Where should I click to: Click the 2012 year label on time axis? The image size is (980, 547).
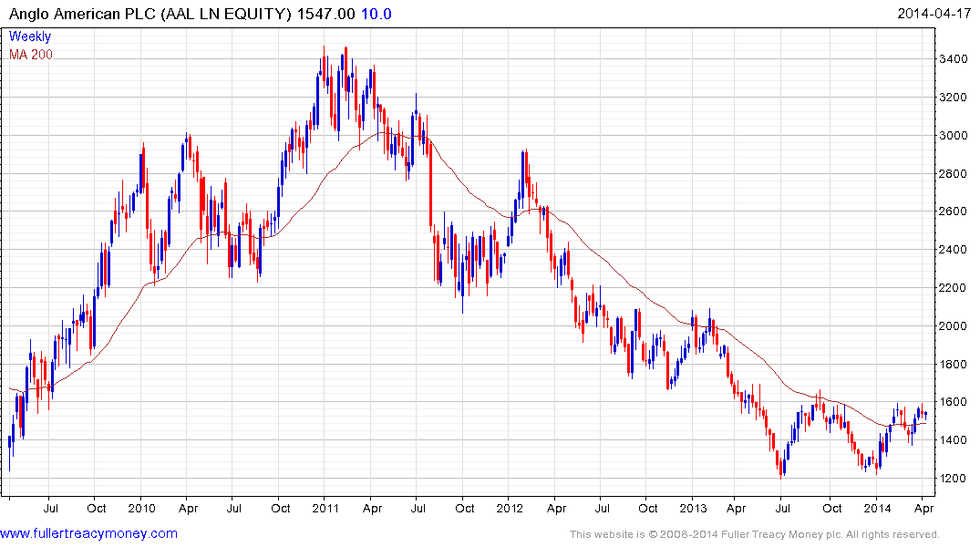click(510, 508)
